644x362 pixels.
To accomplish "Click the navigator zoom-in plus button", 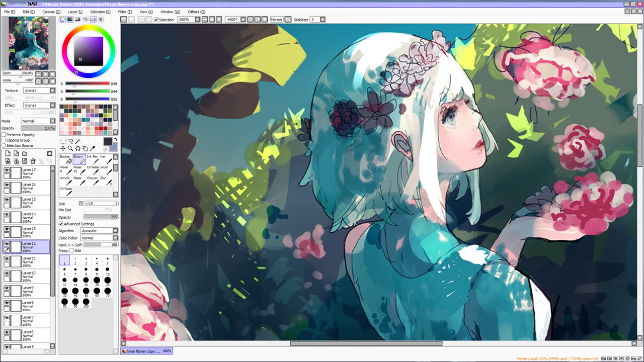I will [45, 74].
